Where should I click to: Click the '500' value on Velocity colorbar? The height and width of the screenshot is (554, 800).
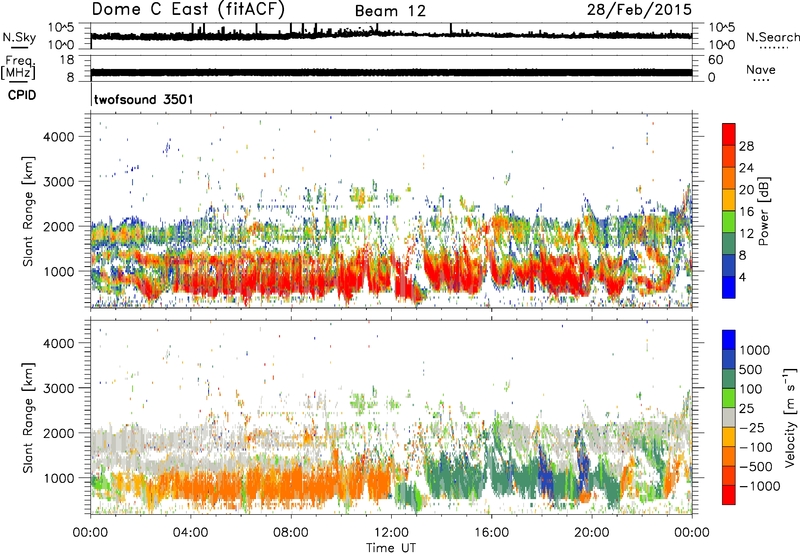[x=752, y=369]
